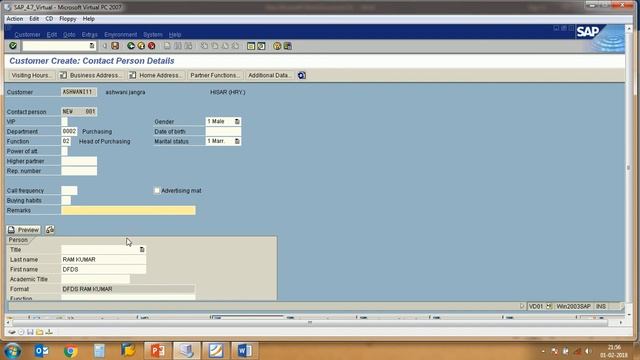This screenshot has height=360, width=640.
Task: Click the Print icon in SAP toolbar
Action: (x=167, y=46)
